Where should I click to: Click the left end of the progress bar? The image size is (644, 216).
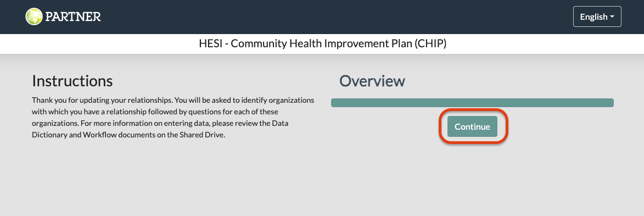(335, 103)
